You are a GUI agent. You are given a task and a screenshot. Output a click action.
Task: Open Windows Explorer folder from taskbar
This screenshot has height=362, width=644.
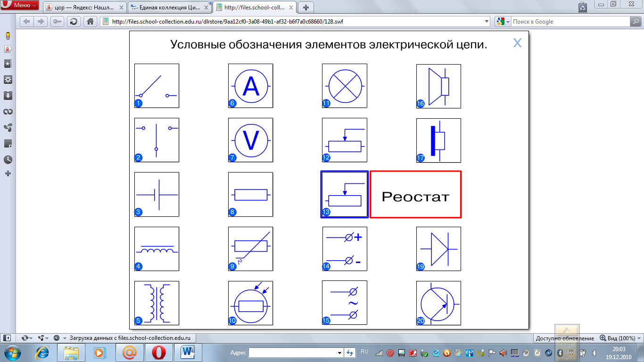click(71, 352)
